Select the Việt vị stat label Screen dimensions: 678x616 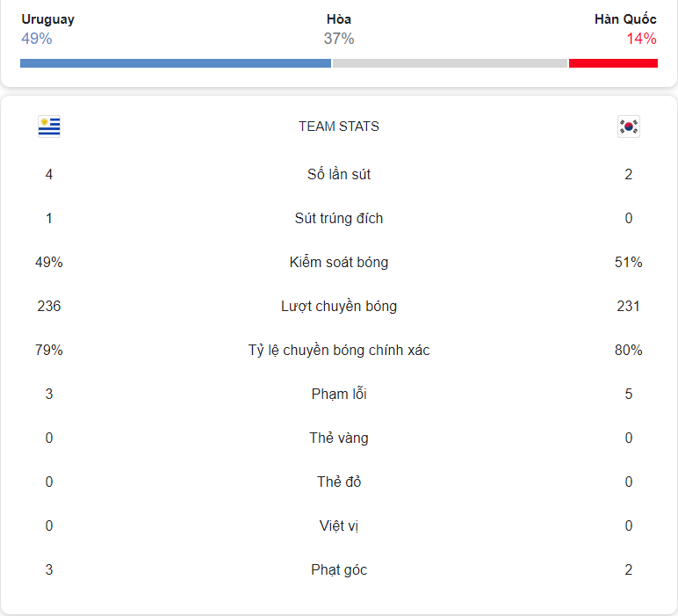point(339,525)
